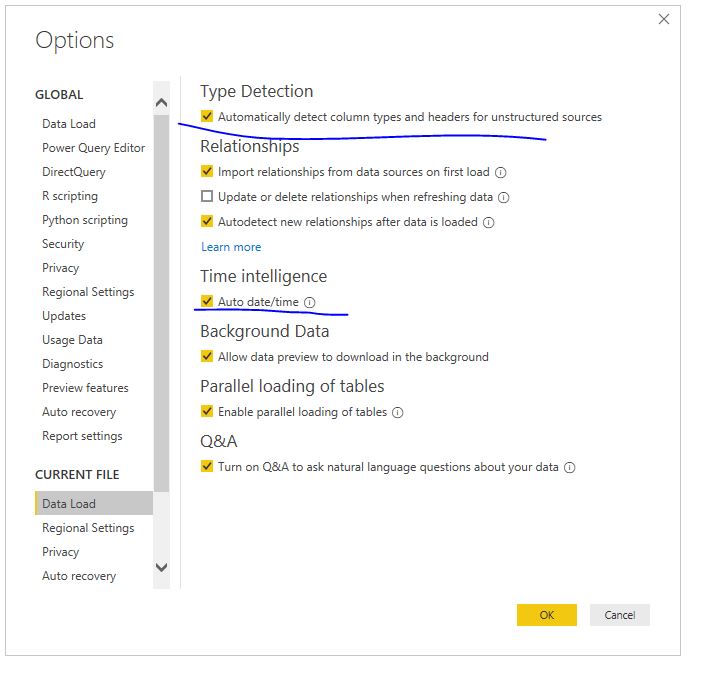Screen dimensions: 702x674
Task: Click sidebar scroll down arrow
Action: coord(161,567)
